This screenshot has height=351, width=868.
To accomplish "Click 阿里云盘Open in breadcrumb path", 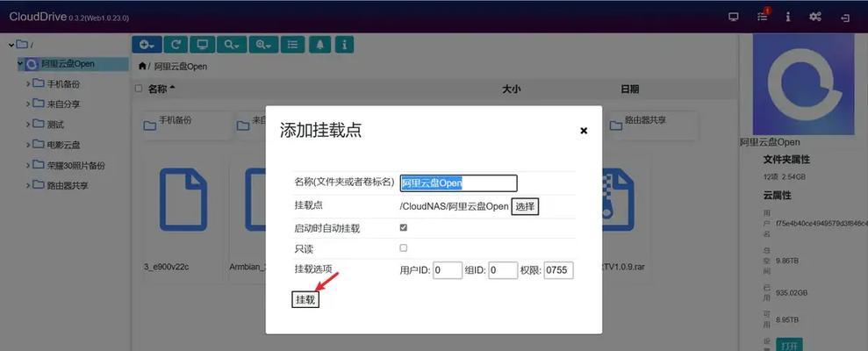I will [x=181, y=67].
